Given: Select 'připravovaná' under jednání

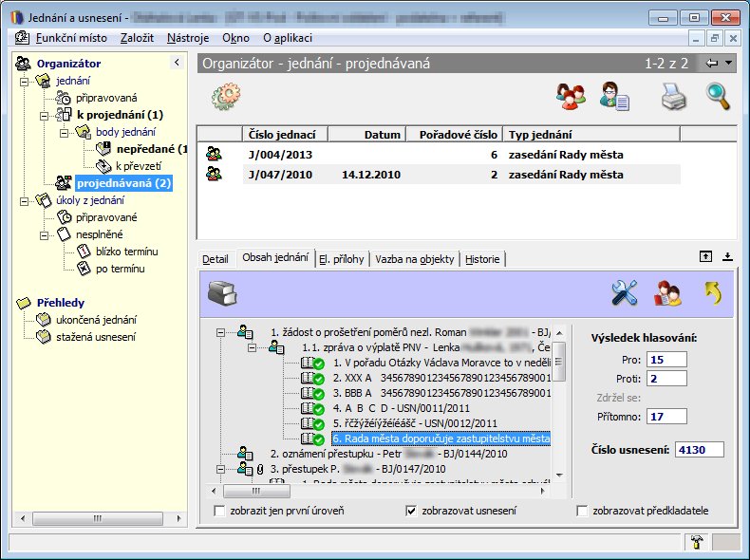Looking at the screenshot, I should pyautogui.click(x=106, y=98).
